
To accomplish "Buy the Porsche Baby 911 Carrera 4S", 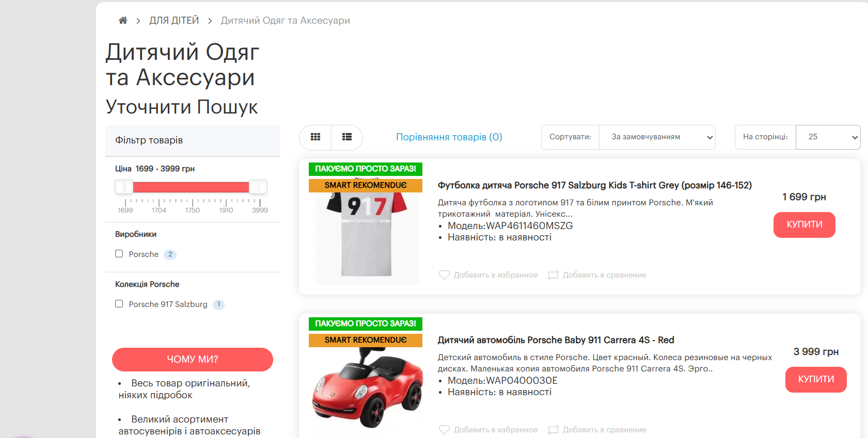I will [815, 380].
